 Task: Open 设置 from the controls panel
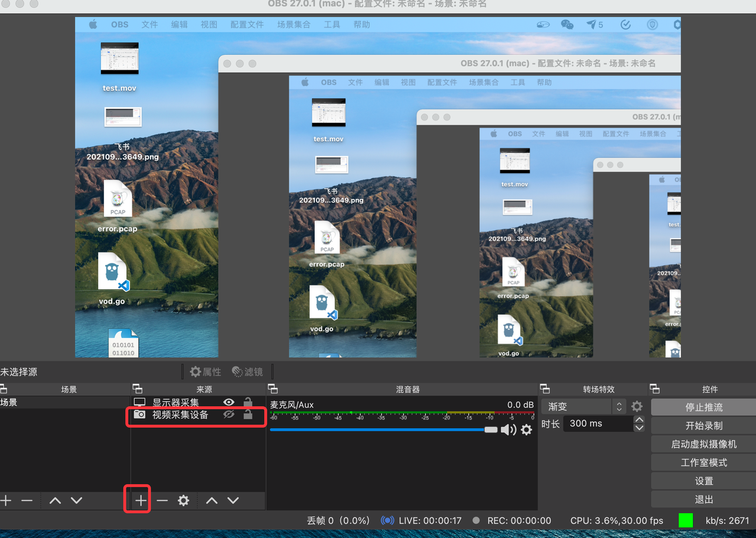(703, 481)
